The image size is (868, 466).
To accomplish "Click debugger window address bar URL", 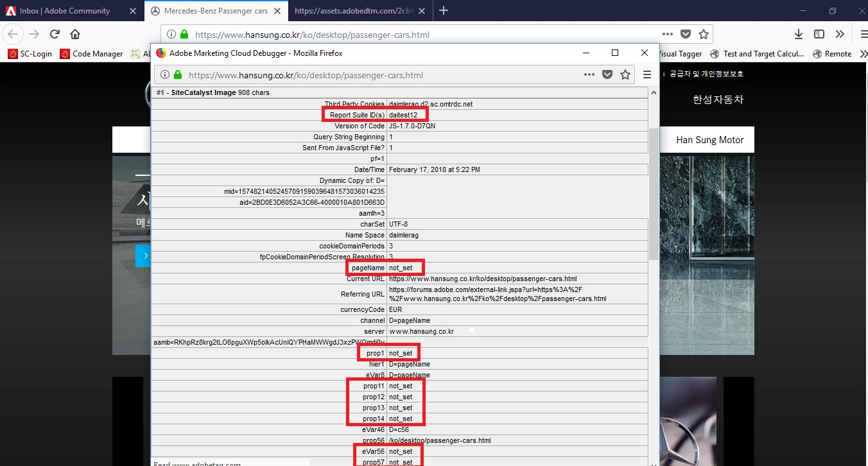I will pyautogui.click(x=306, y=75).
